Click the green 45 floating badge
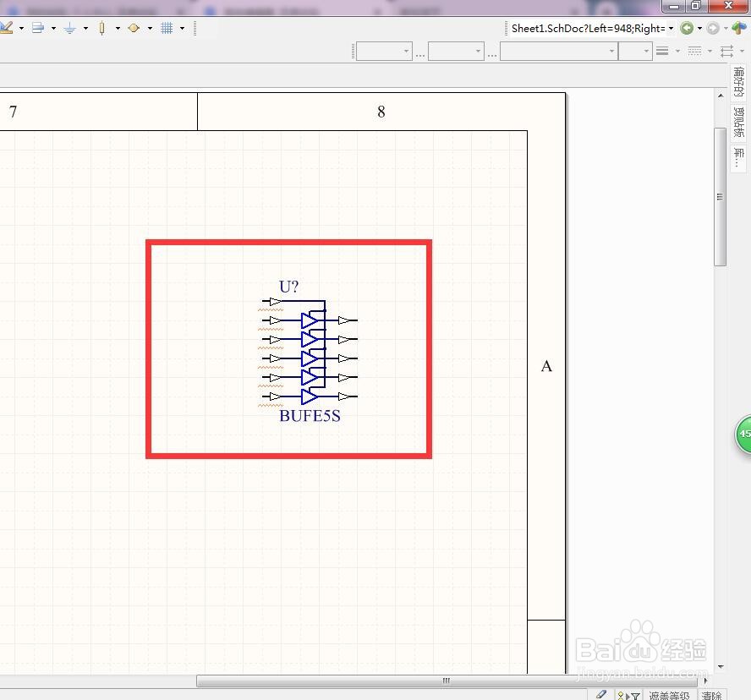The height and width of the screenshot is (700, 751). point(743,435)
